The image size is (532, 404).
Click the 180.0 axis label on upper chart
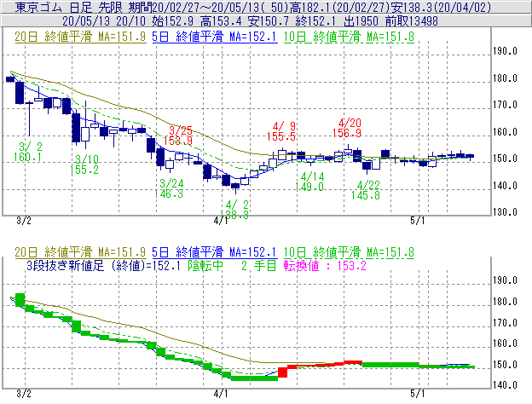[505, 78]
